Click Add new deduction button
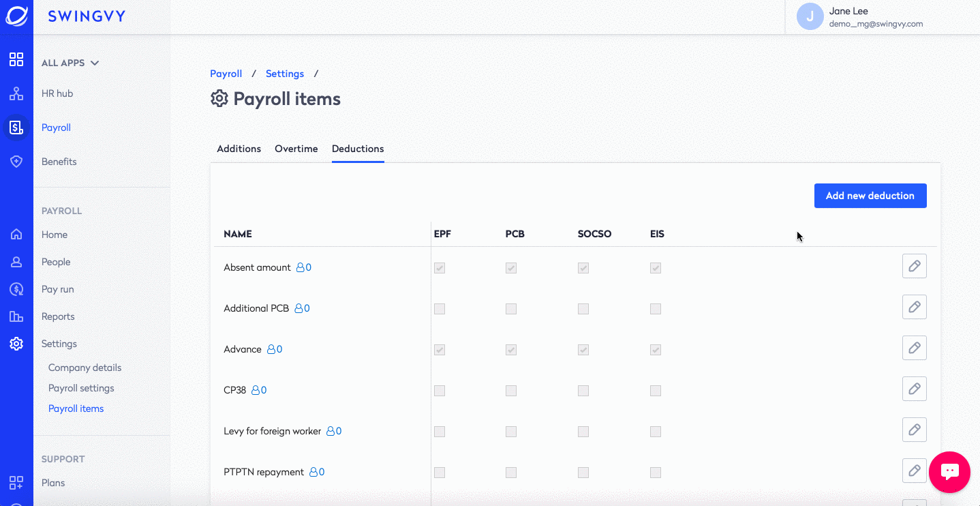 pyautogui.click(x=870, y=196)
